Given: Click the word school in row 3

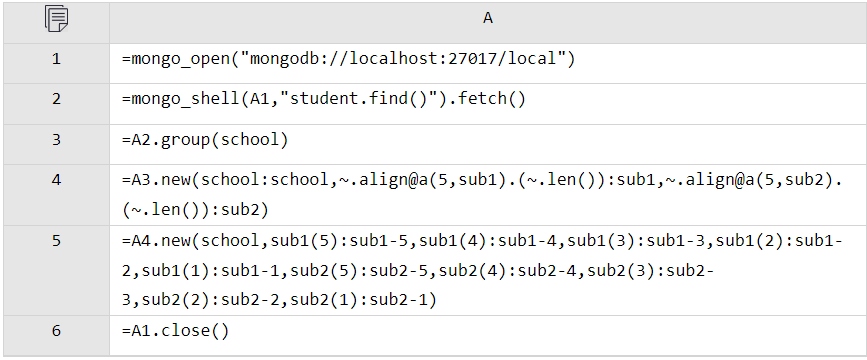Looking at the screenshot, I should [249, 139].
